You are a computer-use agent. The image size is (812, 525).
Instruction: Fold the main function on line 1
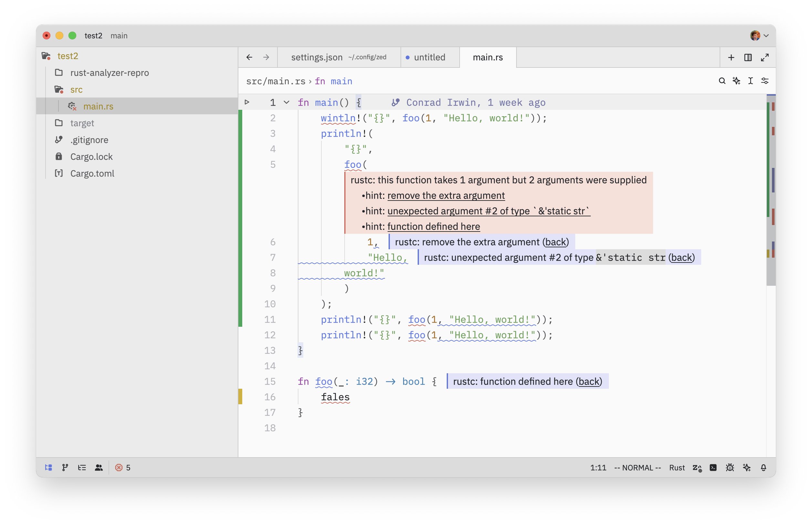[286, 102]
